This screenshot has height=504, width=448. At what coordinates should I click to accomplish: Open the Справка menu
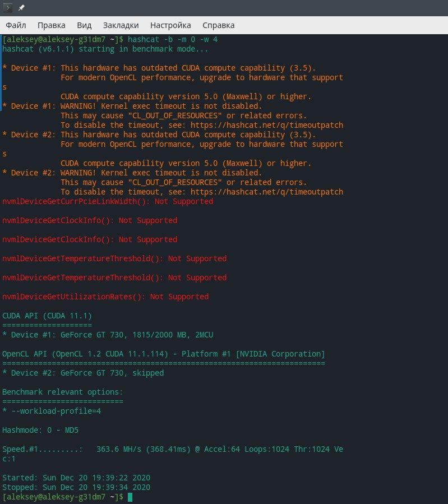tap(219, 25)
